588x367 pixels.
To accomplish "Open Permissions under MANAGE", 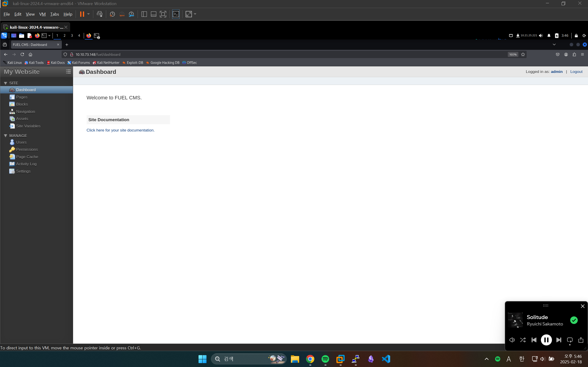I will [x=27, y=149].
